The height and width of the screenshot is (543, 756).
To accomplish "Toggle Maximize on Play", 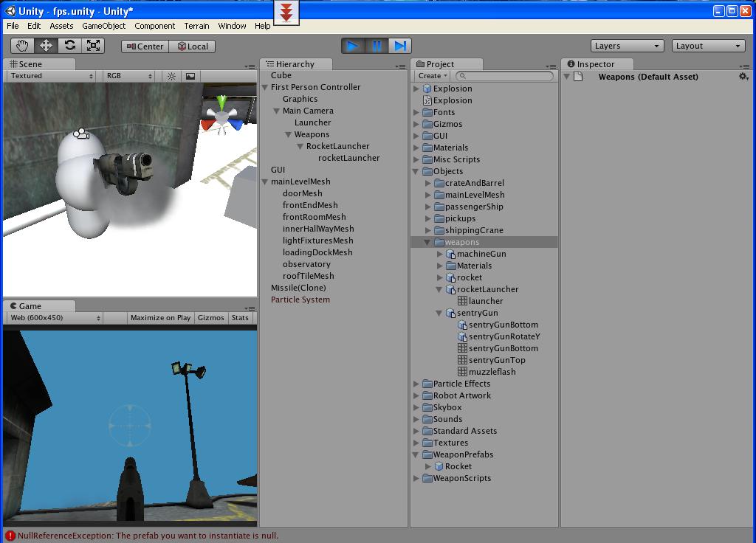I will (x=160, y=317).
